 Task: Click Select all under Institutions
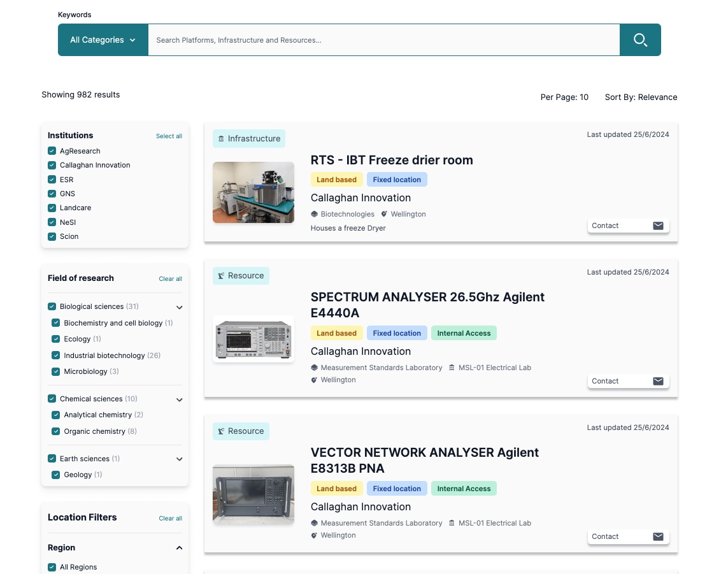coord(169,136)
